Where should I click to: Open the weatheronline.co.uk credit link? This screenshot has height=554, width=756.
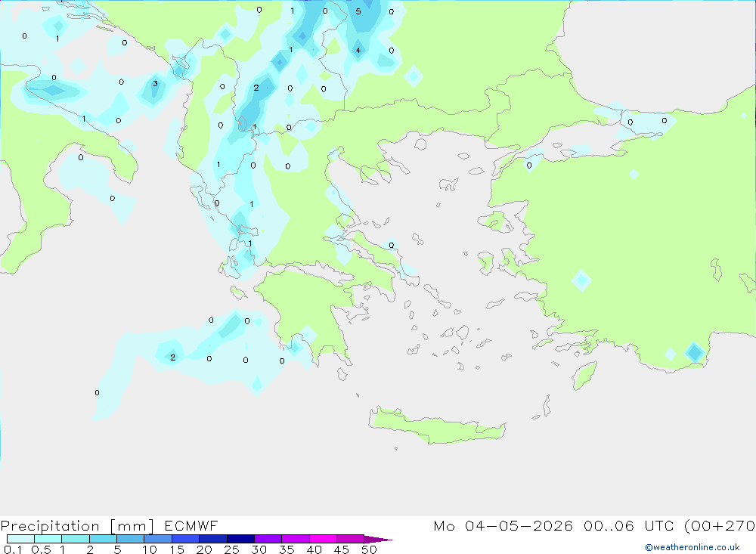[692, 547]
